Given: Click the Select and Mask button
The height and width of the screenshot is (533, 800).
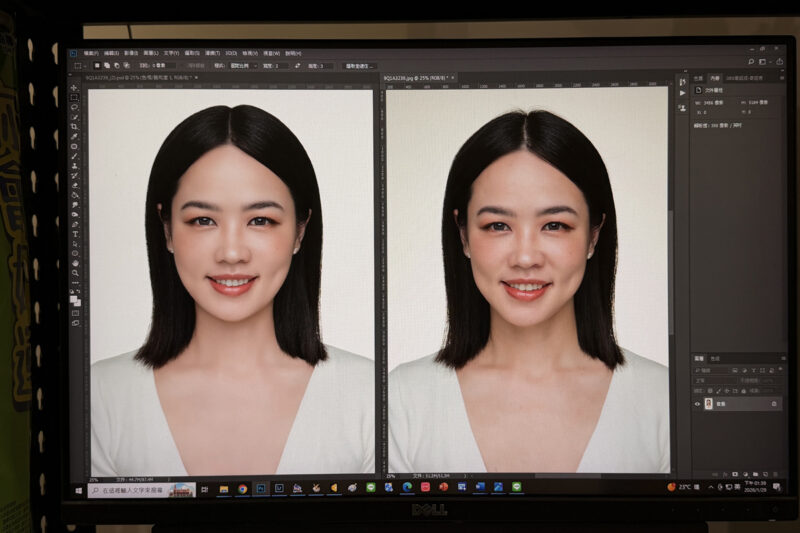Looking at the screenshot, I should [x=360, y=66].
